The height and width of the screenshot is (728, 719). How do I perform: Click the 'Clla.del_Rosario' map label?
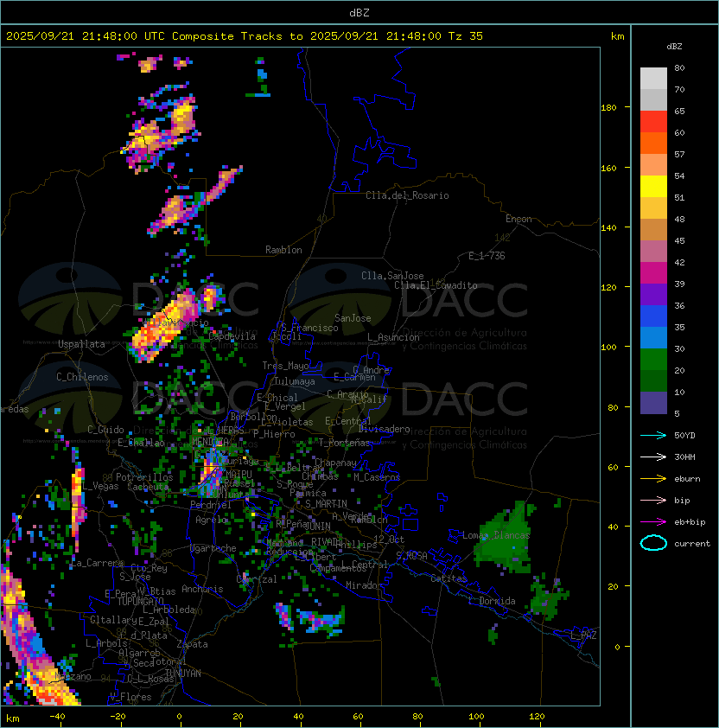coord(407,195)
